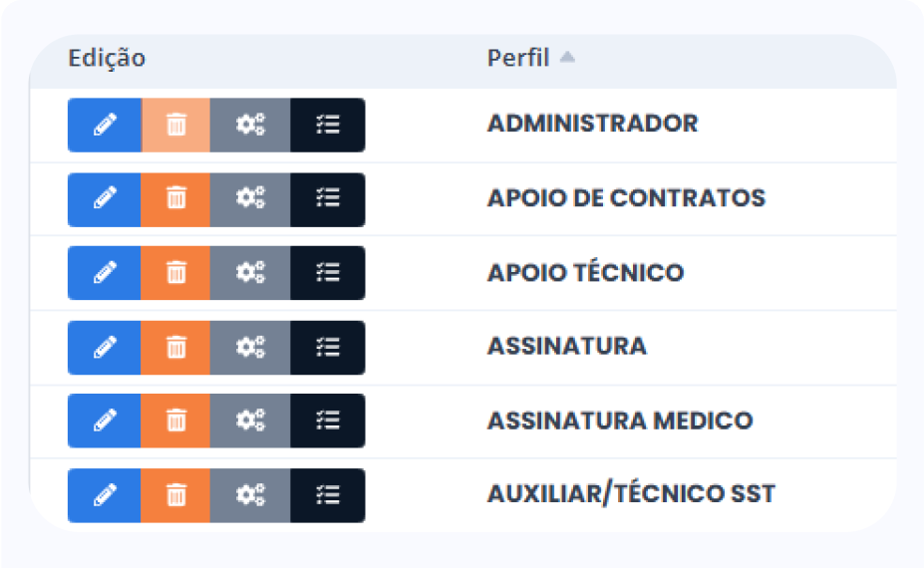Click pencil icon on APOIO TÉCNICO row

[x=105, y=272]
